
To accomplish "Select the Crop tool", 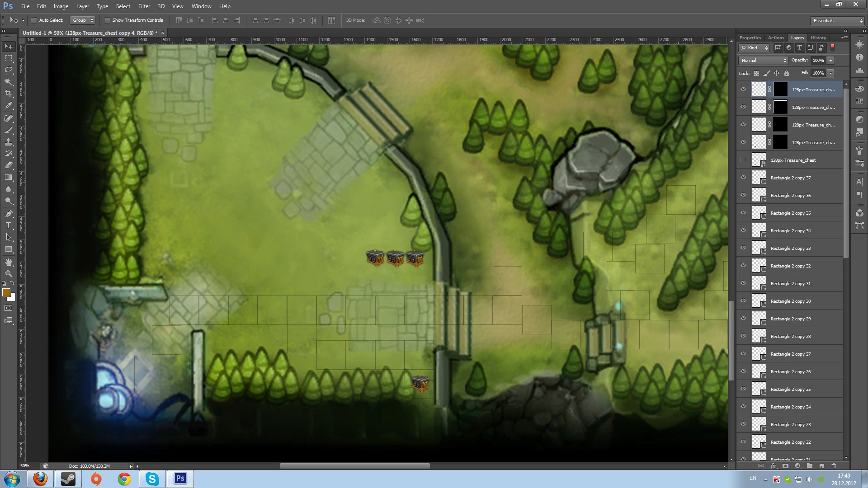I will click(9, 94).
